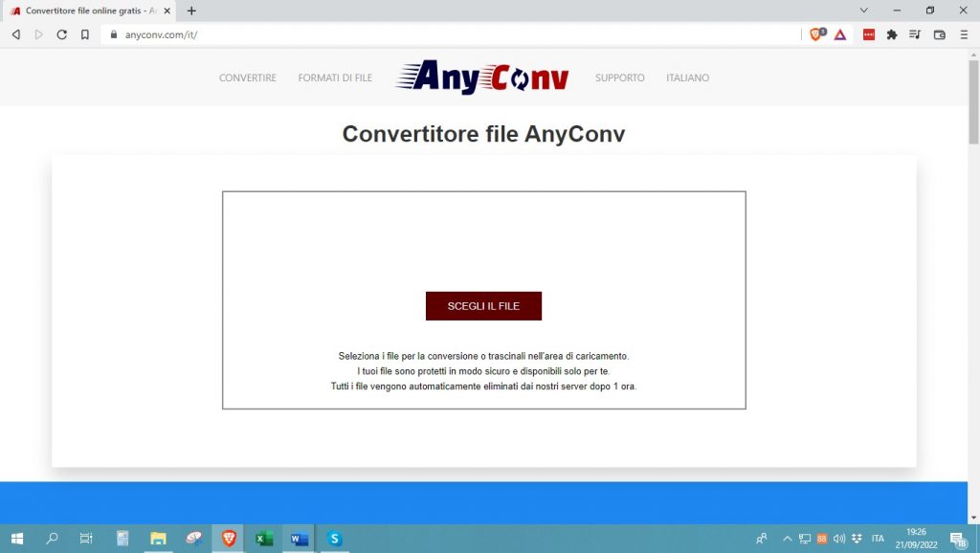Open the LastPass extension icon
Image resolution: width=980 pixels, height=553 pixels.
coord(868,33)
